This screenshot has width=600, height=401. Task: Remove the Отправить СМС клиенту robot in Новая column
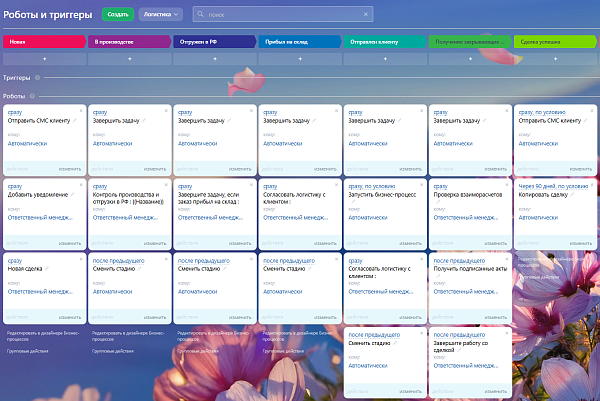[81, 111]
